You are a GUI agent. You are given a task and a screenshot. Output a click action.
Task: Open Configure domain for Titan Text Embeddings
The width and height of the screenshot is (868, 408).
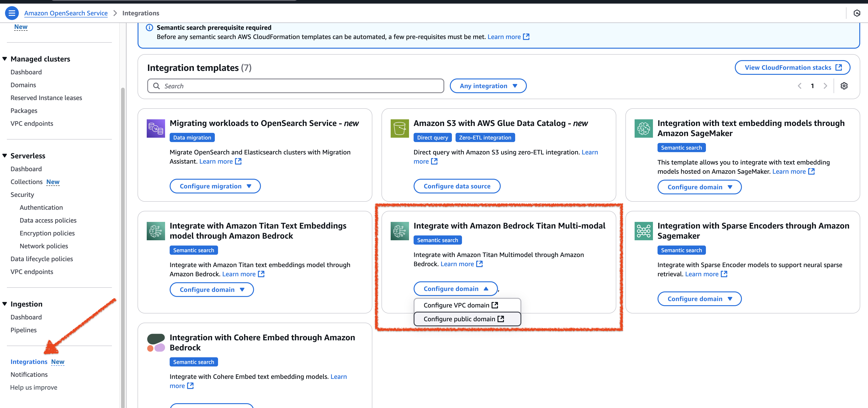pyautogui.click(x=212, y=289)
